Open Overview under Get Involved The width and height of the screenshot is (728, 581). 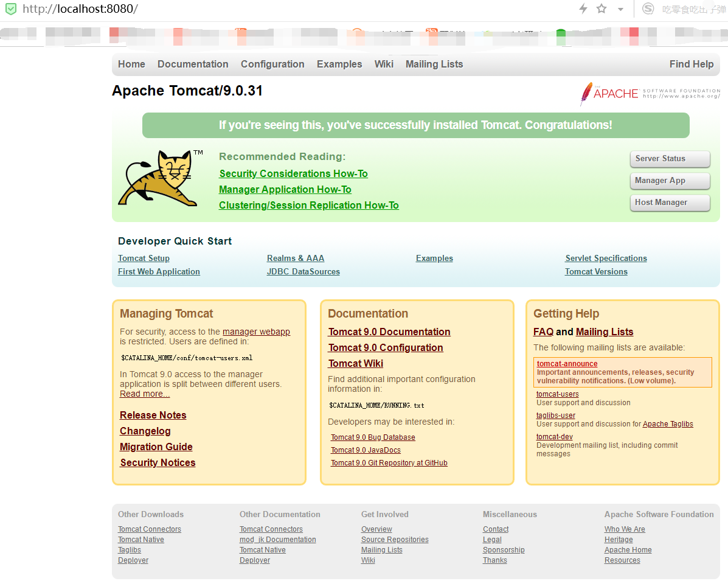(376, 529)
